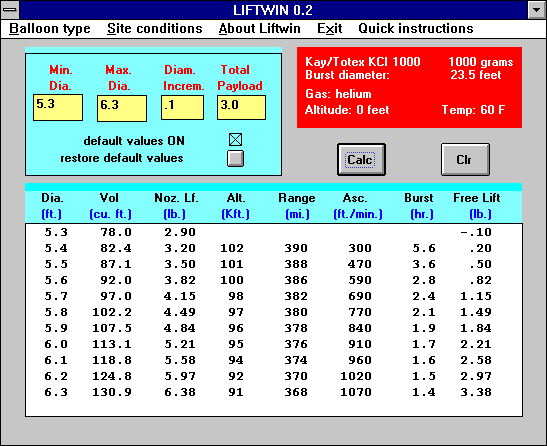This screenshot has height=446, width=547.
Task: Open the Balloon type menu
Action: coord(50,29)
